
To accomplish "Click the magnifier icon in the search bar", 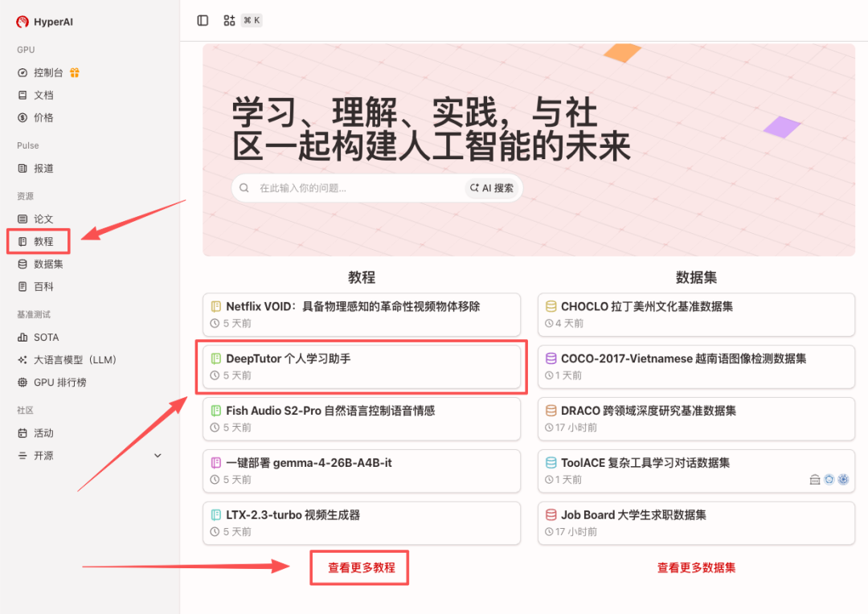I will tap(244, 187).
